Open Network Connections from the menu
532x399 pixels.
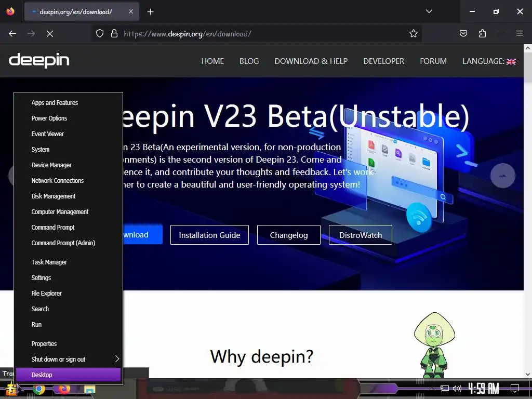(x=68, y=180)
